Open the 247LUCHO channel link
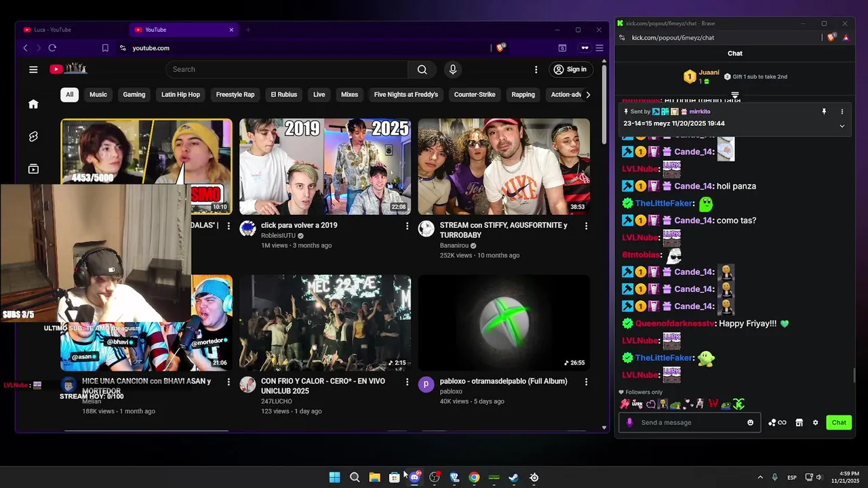This screenshot has height=488, width=868. click(x=277, y=401)
